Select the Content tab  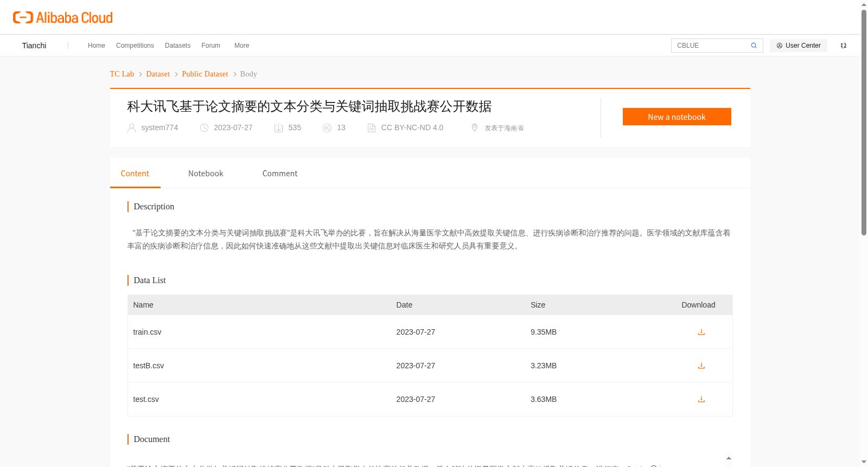(135, 174)
